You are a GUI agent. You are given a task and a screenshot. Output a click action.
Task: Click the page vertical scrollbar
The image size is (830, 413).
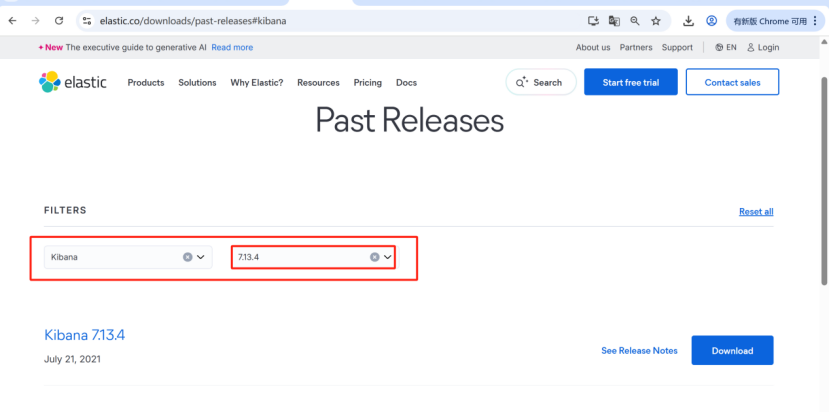(824, 180)
